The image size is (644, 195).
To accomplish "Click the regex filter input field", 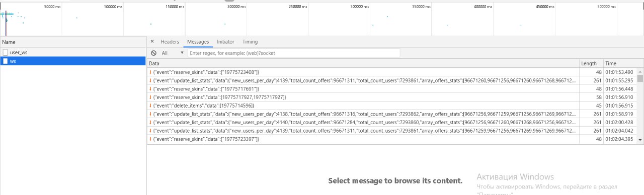I will coord(294,53).
